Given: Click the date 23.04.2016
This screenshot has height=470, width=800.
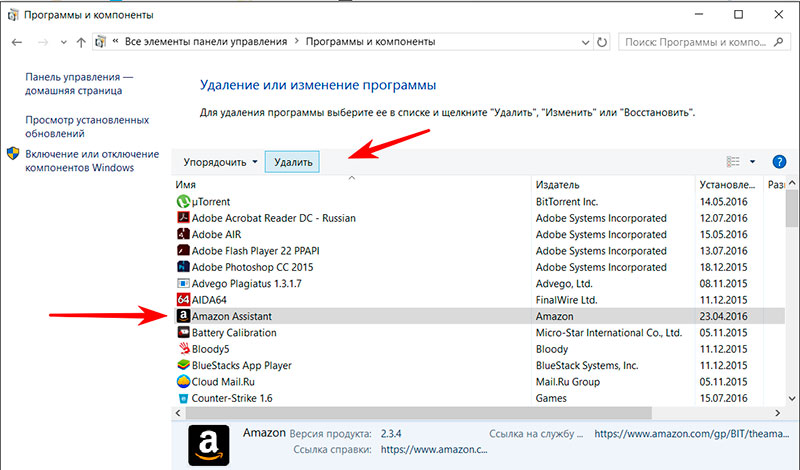Looking at the screenshot, I should [x=723, y=316].
